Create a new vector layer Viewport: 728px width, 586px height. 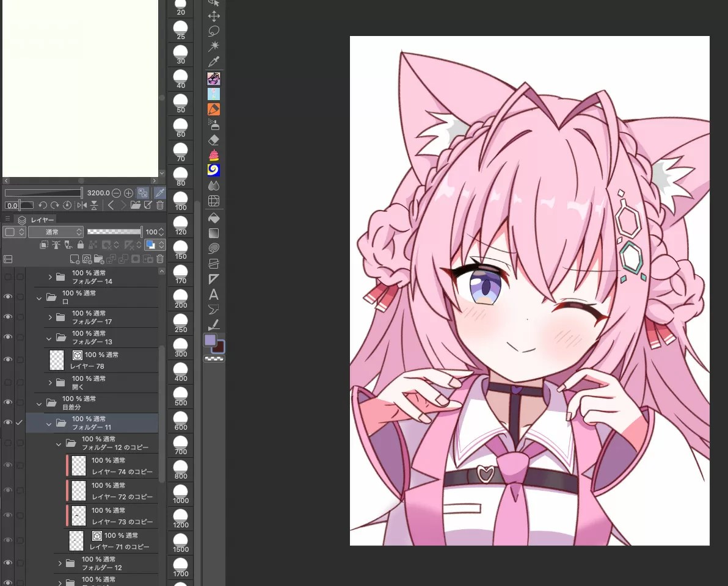pyautogui.click(x=87, y=259)
